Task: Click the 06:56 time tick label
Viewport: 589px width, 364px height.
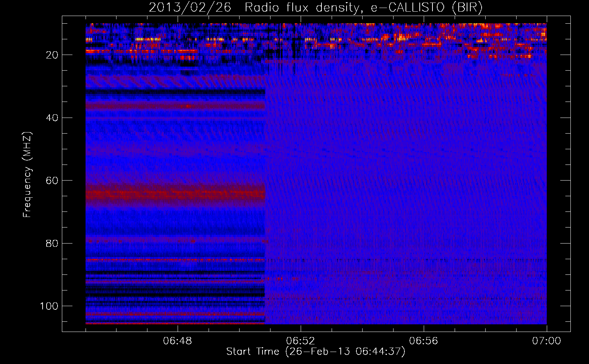Action: pyautogui.click(x=423, y=341)
